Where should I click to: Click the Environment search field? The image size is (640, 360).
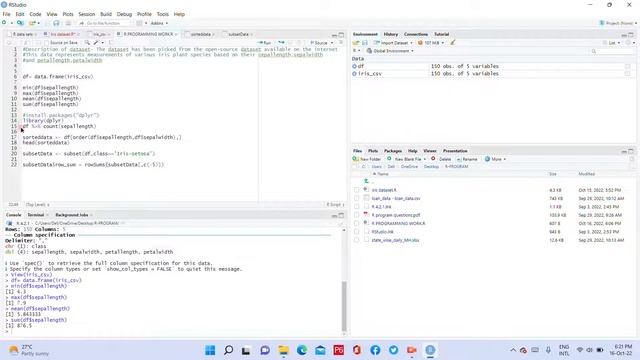pos(612,51)
